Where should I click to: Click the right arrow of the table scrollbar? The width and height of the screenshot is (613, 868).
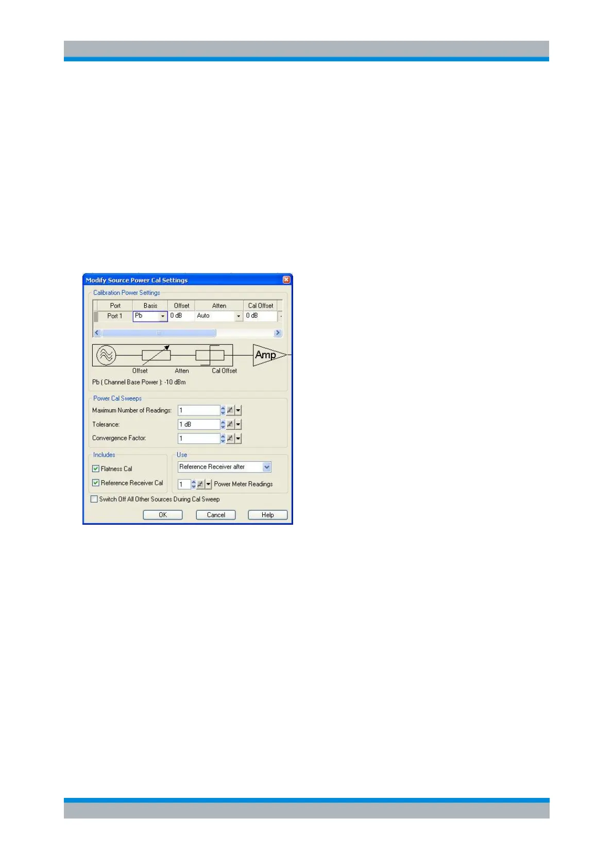(x=278, y=333)
